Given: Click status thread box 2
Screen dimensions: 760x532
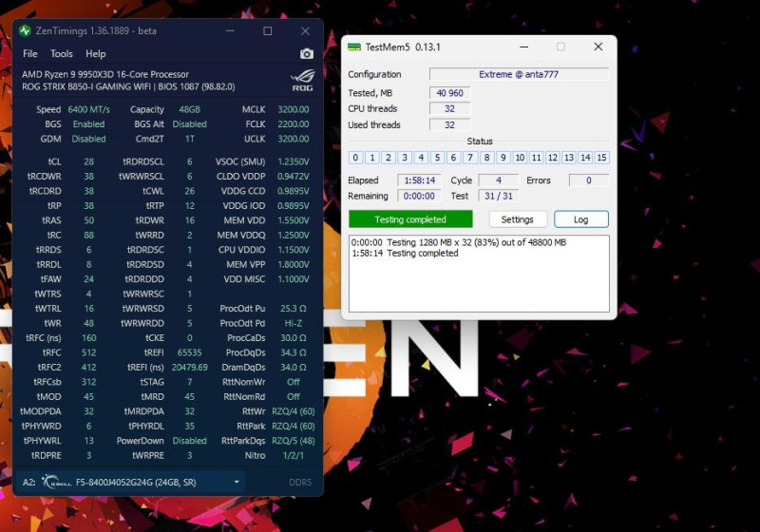Looking at the screenshot, I should (389, 158).
